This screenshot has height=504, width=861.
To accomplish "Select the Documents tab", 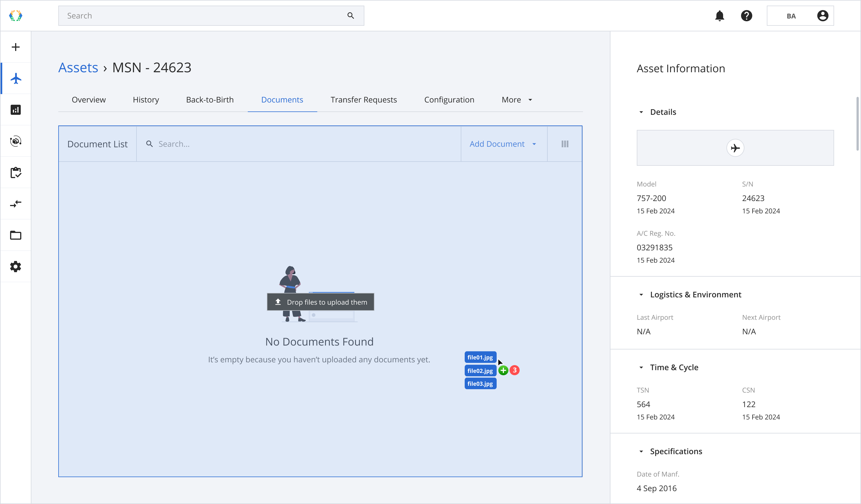I will pos(282,100).
